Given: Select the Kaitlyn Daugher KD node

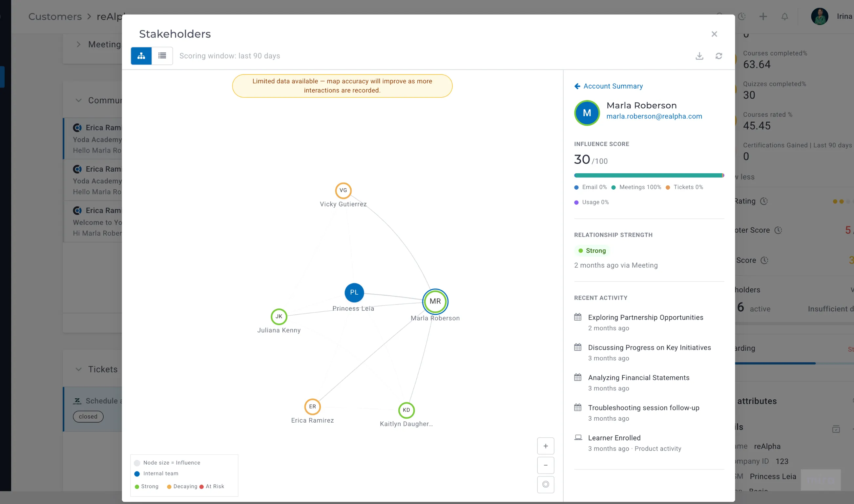Looking at the screenshot, I should [x=406, y=410].
